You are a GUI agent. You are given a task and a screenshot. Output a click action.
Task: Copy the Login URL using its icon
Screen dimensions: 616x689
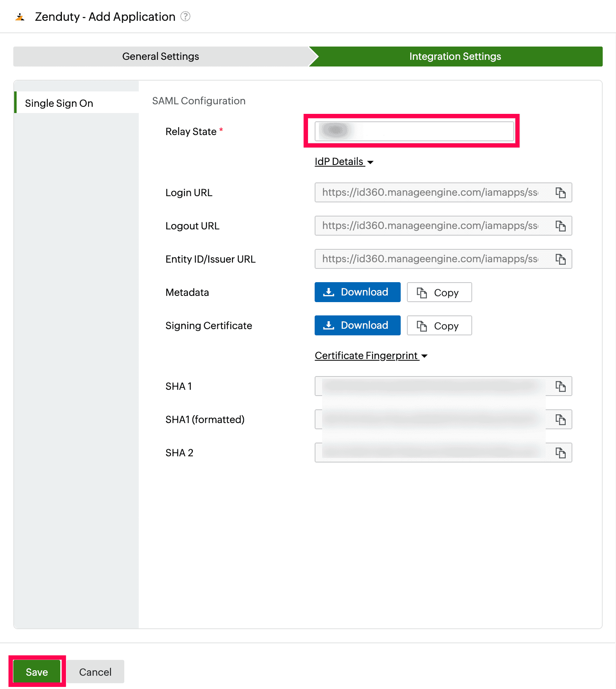point(561,192)
